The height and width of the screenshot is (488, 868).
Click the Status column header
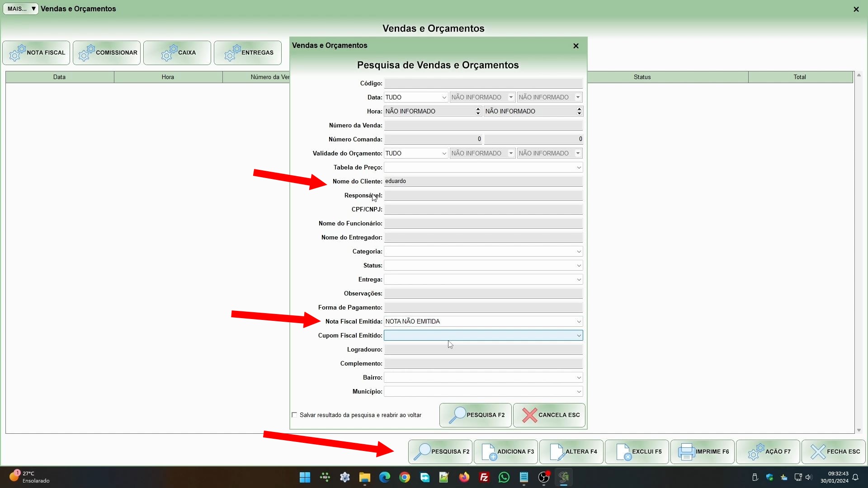(642, 77)
